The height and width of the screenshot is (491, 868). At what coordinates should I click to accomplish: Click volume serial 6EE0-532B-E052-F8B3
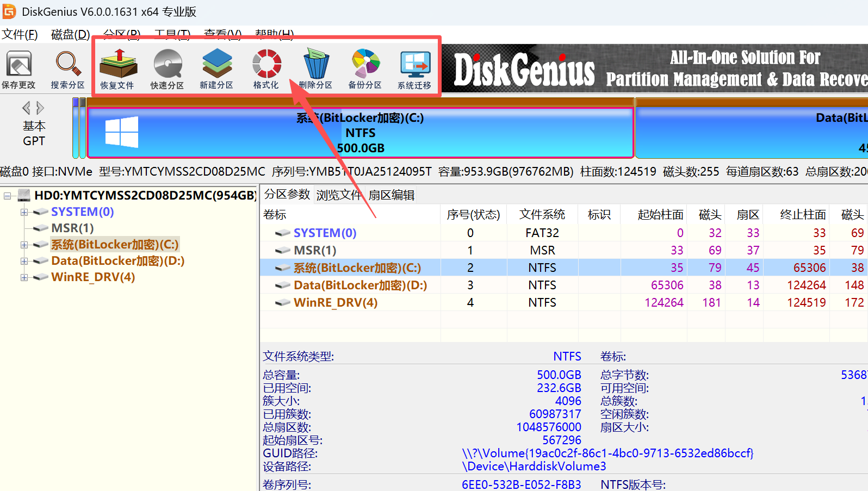coord(522,484)
